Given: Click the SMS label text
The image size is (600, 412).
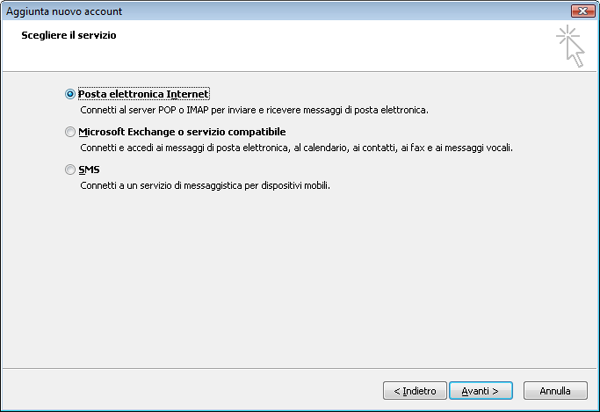Looking at the screenshot, I should point(89,169).
